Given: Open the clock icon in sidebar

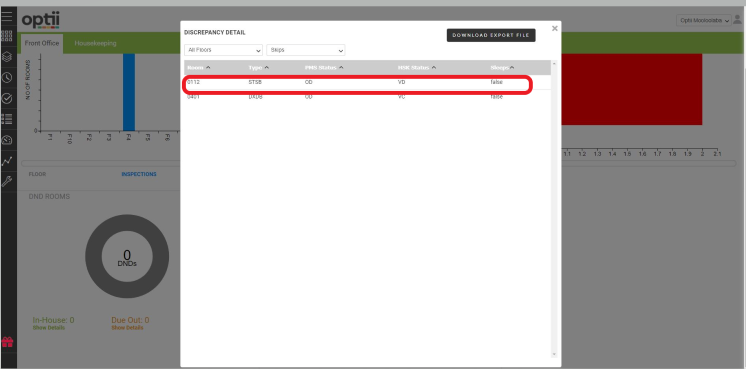Looking at the screenshot, I should pos(7,78).
